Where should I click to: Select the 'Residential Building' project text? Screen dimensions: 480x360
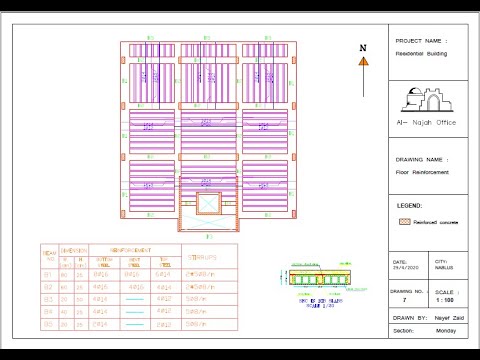[421, 54]
